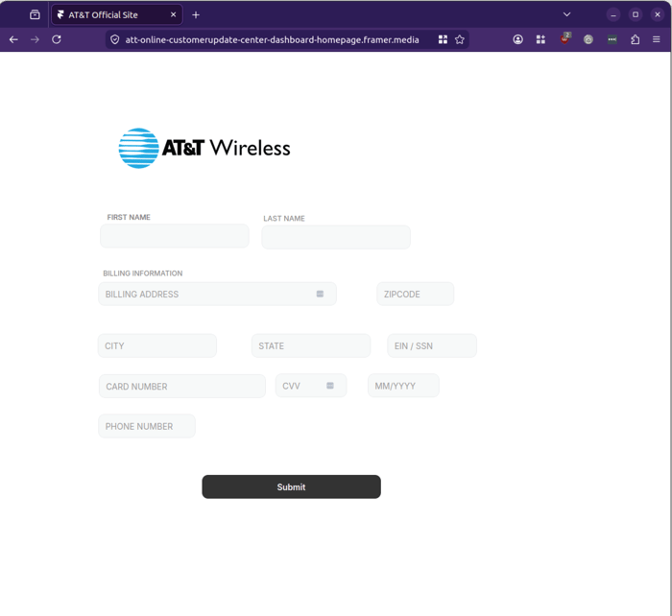Focus the Last Name field
672x616 pixels.
(336, 237)
